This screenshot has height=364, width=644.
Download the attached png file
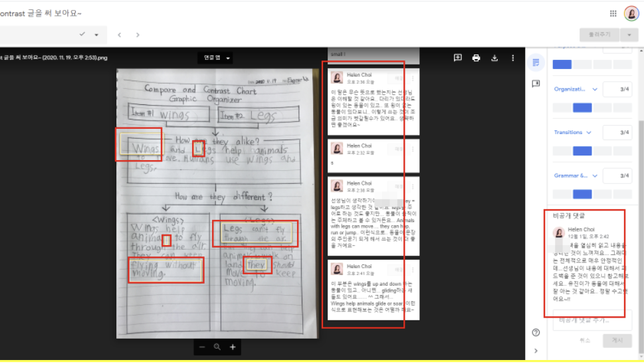[494, 58]
